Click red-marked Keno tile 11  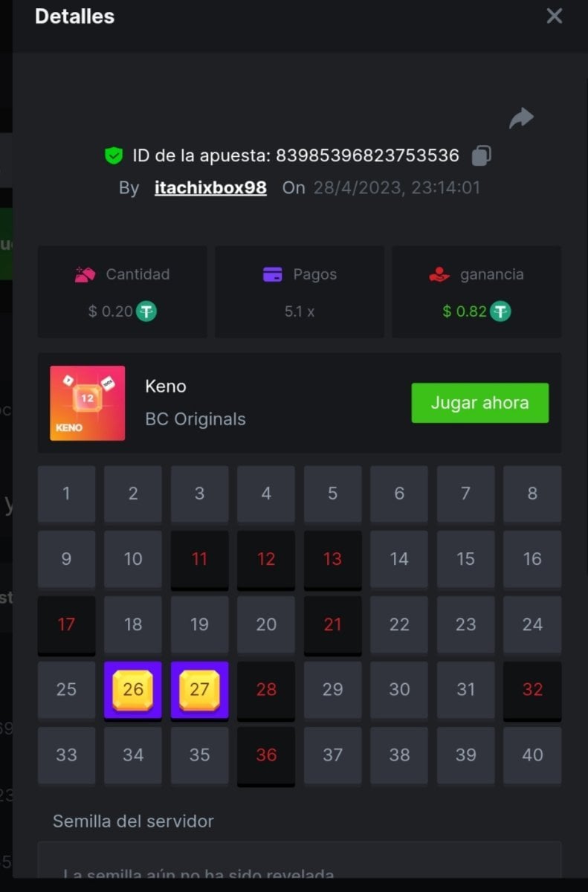pyautogui.click(x=199, y=560)
